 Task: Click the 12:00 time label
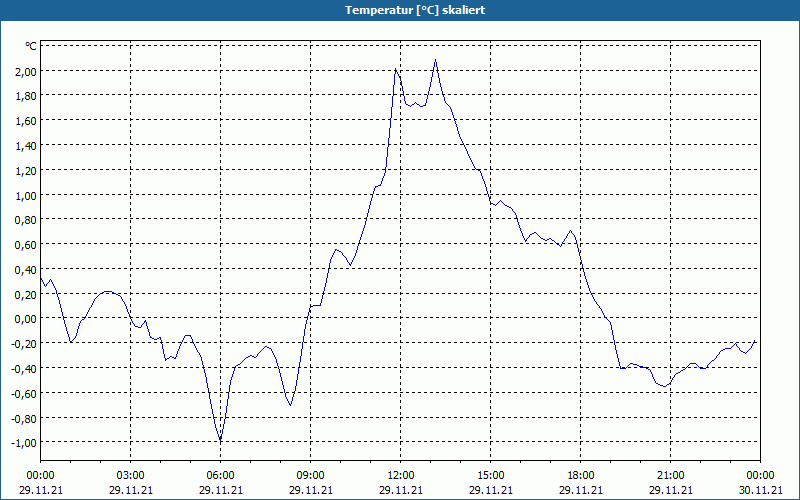[401, 476]
